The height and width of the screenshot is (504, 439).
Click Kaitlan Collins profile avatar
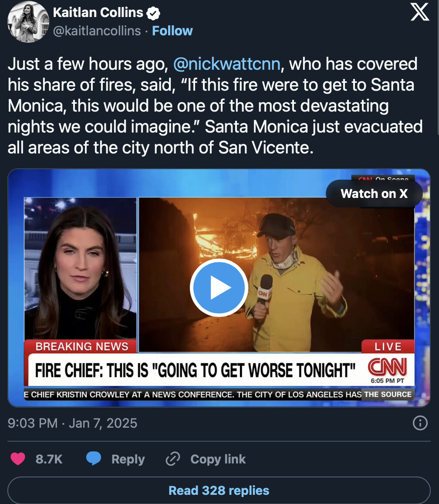click(x=28, y=22)
